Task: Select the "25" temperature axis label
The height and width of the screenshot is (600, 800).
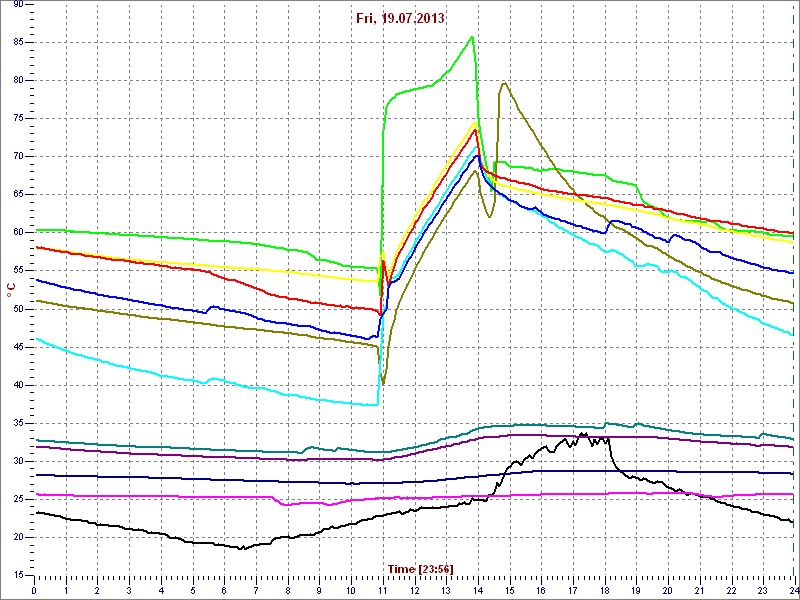Action: [18, 499]
